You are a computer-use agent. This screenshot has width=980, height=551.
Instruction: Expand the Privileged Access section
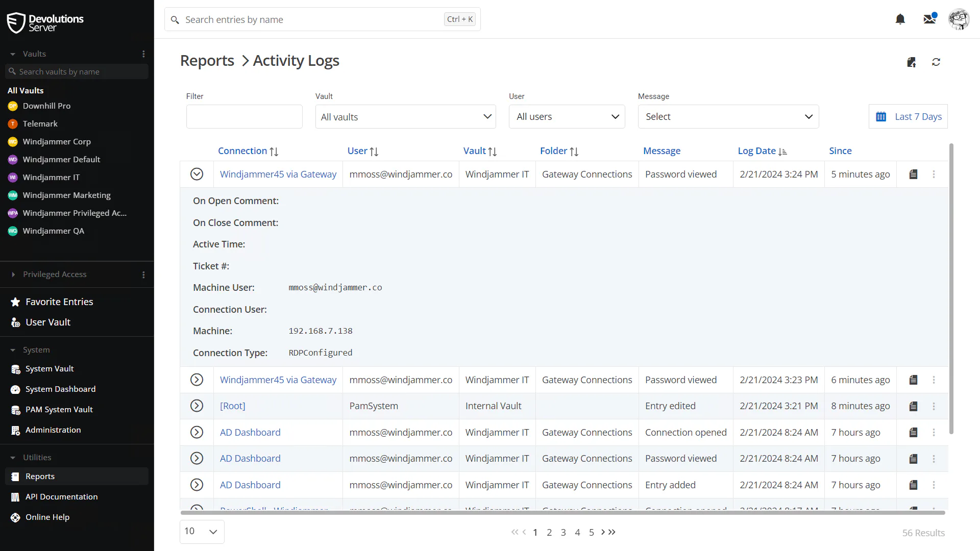13,274
